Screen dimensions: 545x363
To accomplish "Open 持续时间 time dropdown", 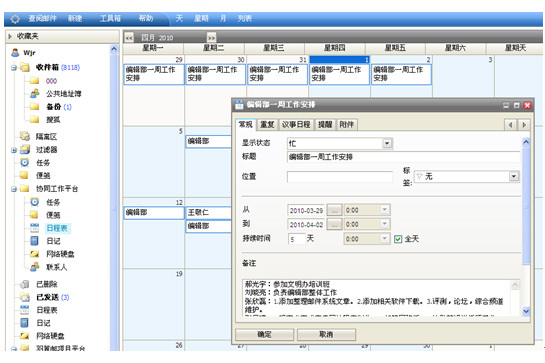I will [384, 239].
